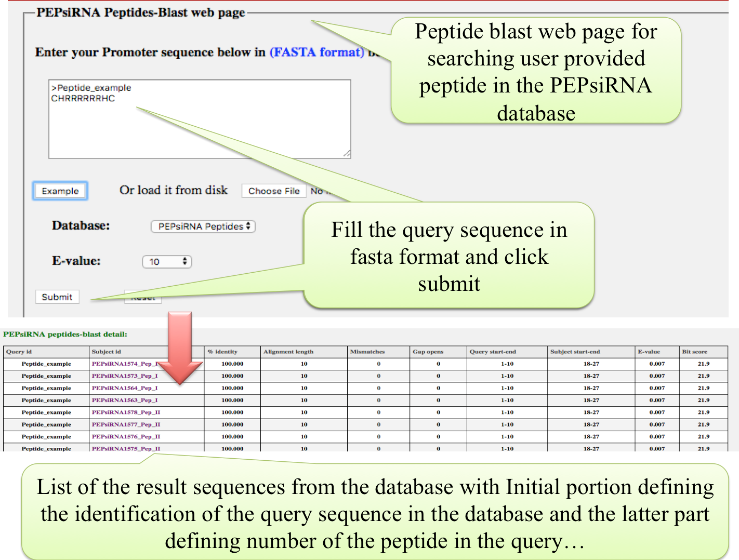Open the PEPsiRNA1574_Pep_I subject link
Viewport: 739px width, 560px height.
click(124, 364)
